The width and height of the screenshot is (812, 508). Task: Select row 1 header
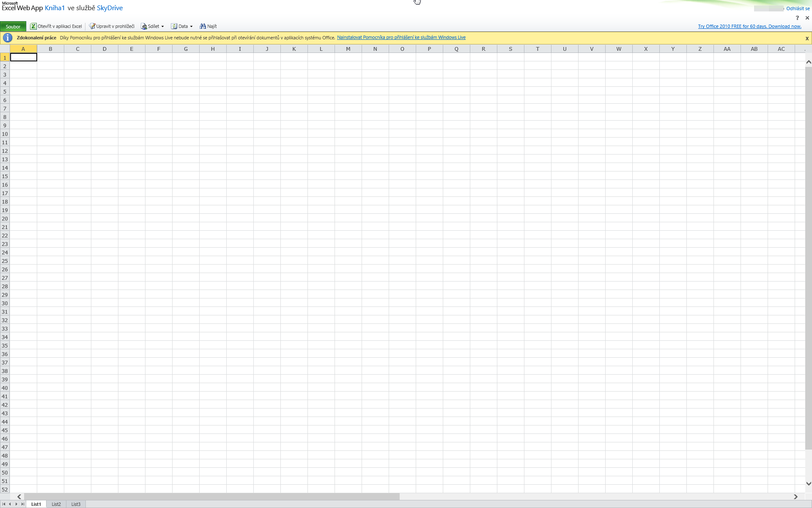(5, 58)
